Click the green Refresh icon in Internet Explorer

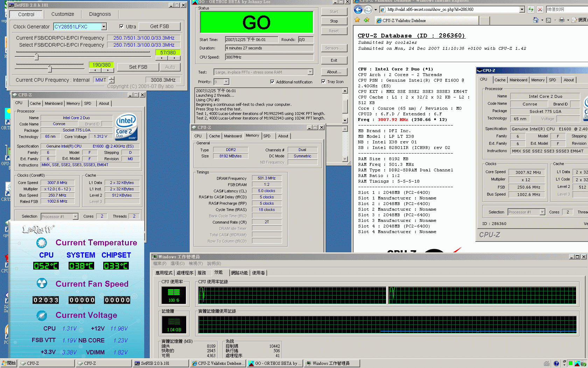click(531, 9)
